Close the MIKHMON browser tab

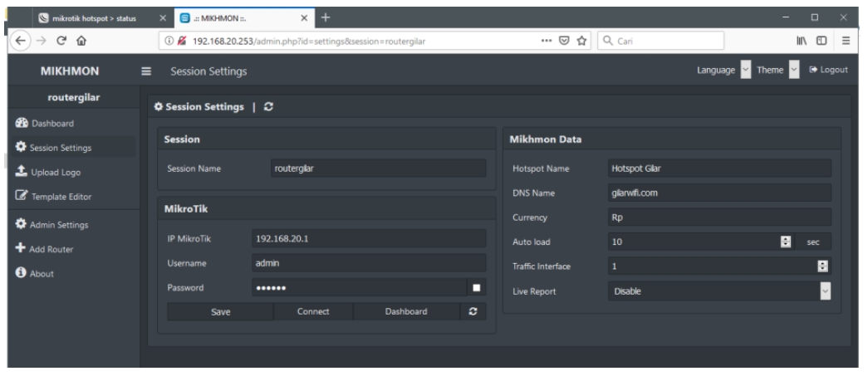coord(304,18)
